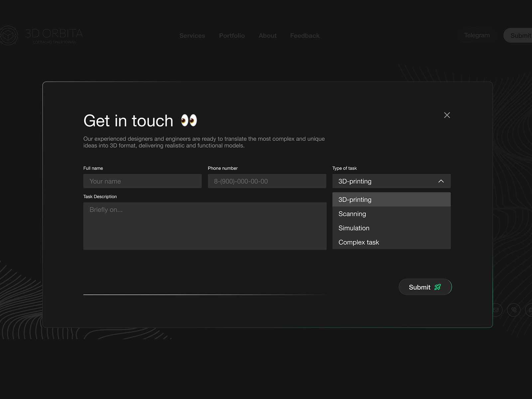
Task: Navigate to the Portfolio section
Action: [x=232, y=36]
